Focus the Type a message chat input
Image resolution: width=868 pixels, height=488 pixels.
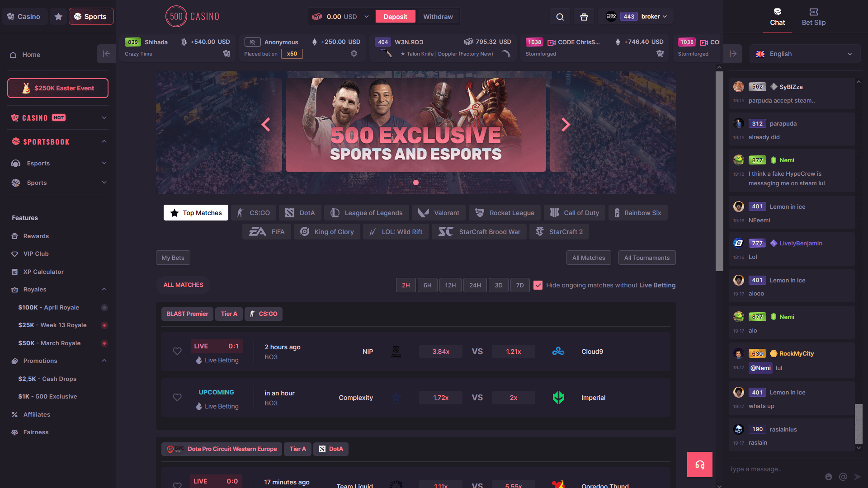coord(773,469)
